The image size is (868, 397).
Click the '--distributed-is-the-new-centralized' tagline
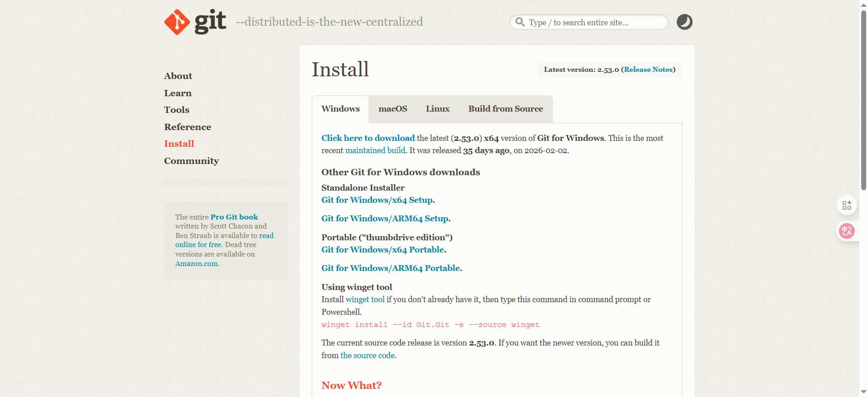(x=329, y=22)
